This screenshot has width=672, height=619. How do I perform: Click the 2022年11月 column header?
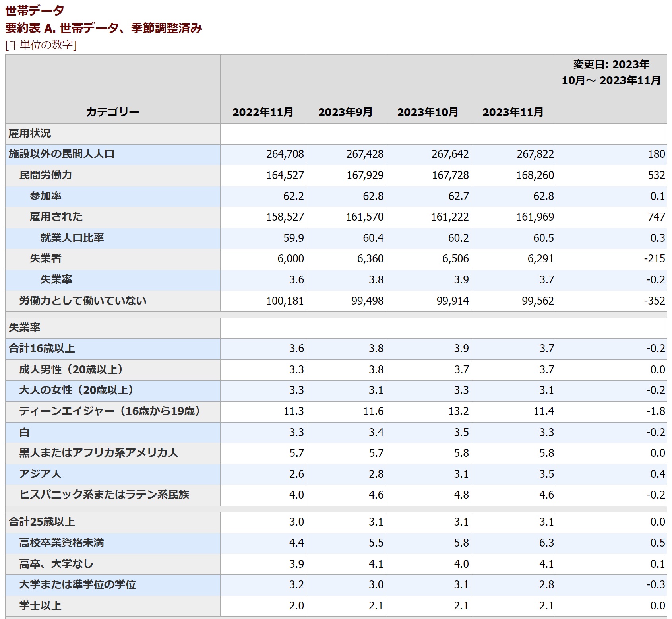coord(263,112)
